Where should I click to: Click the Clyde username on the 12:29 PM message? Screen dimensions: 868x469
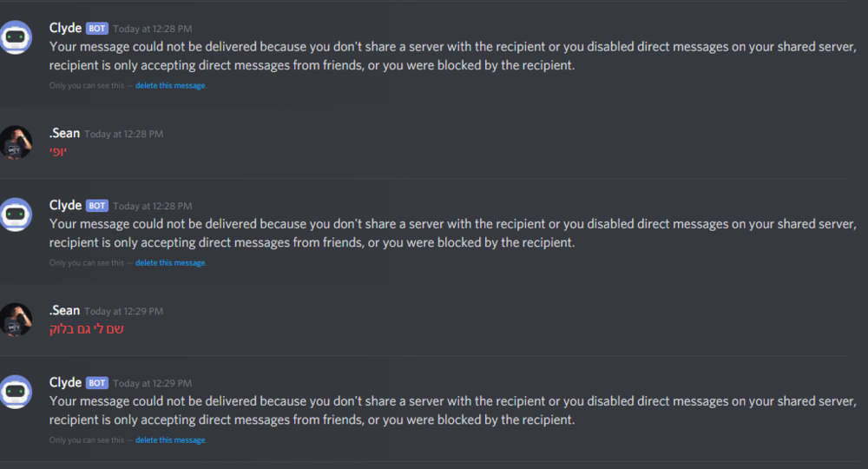tap(65, 382)
